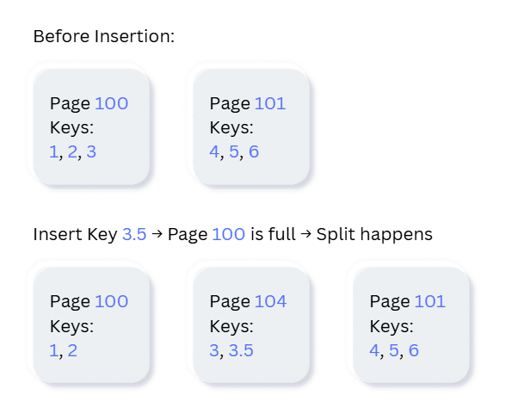Click 'Keys:' label in Page 104 card
The height and width of the screenshot is (420, 518).
pos(231,326)
